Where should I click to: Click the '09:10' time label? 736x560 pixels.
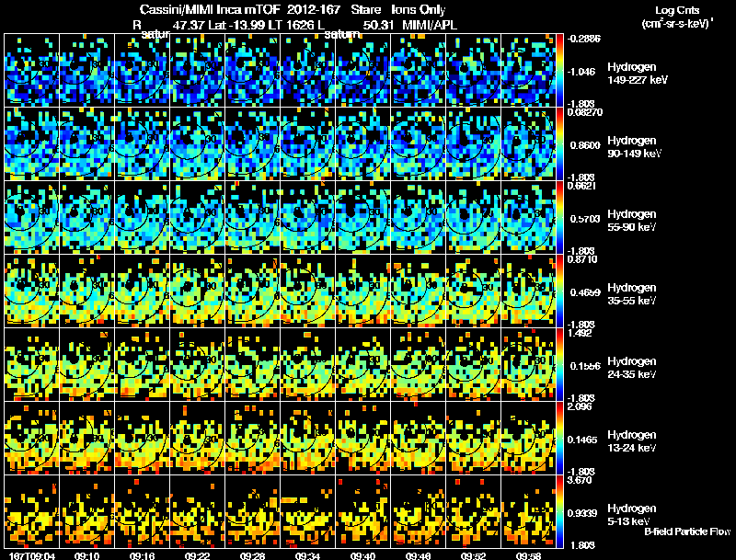tap(87, 556)
